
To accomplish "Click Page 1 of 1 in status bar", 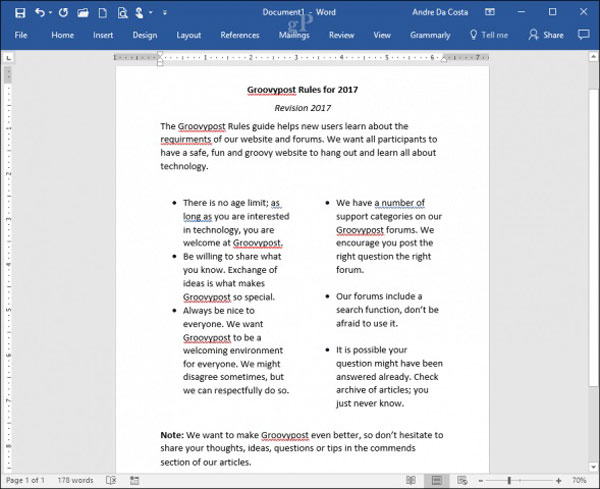I will click(x=25, y=480).
